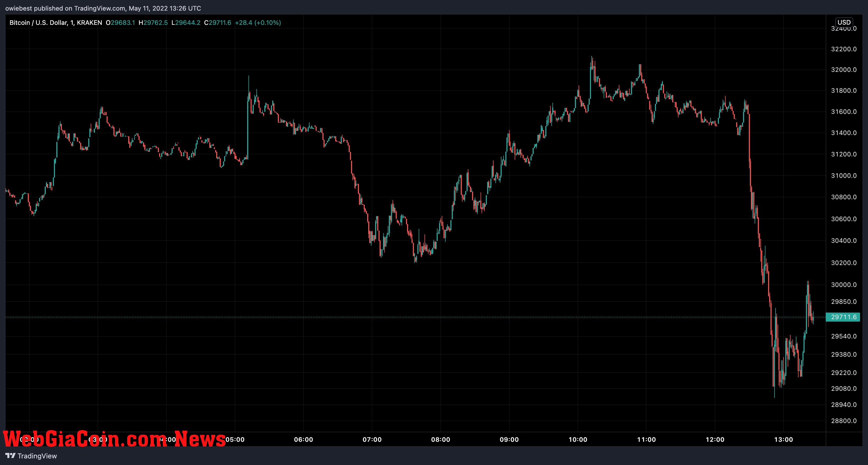
Task: Click the 06:00 time axis label
Action: tap(304, 439)
